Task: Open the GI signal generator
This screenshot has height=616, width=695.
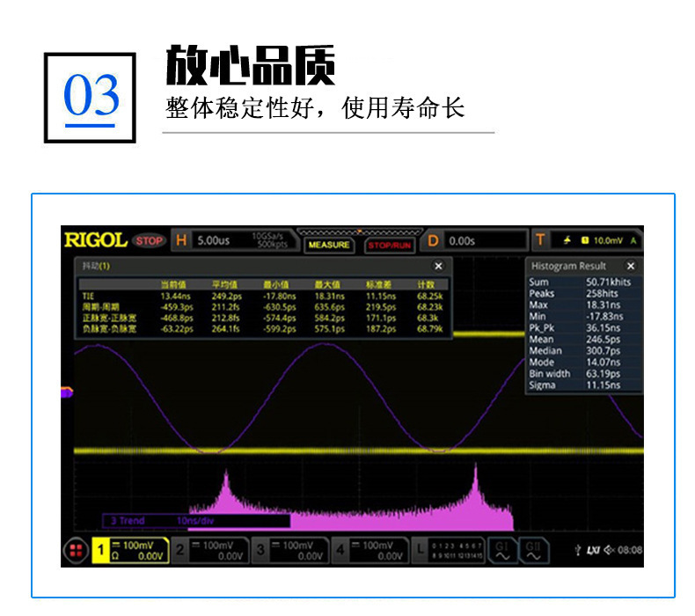Action: [x=502, y=550]
